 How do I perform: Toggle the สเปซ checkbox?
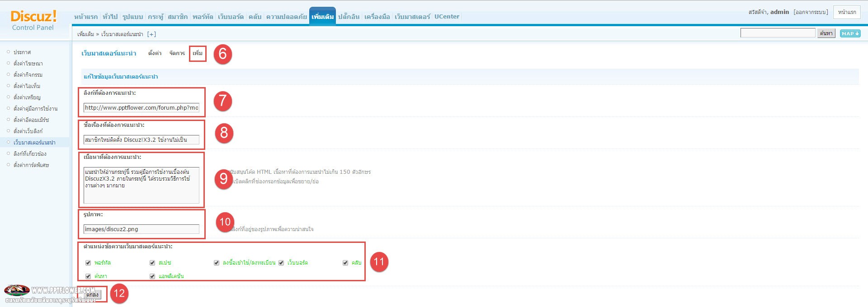(152, 263)
